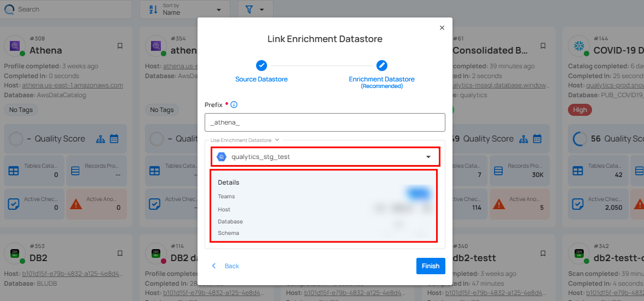Go Back to the previous step
Image resolution: width=644 pixels, height=301 pixels.
[225, 266]
